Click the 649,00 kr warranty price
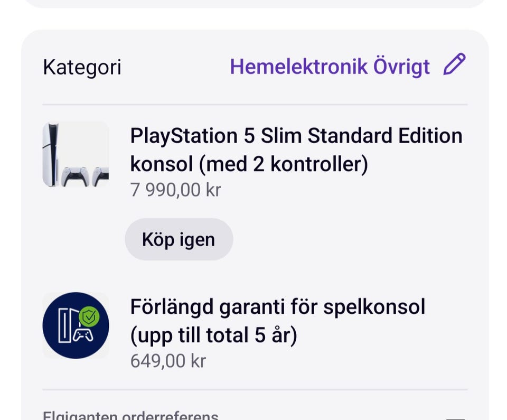This screenshot has width=507, height=420. point(168,361)
